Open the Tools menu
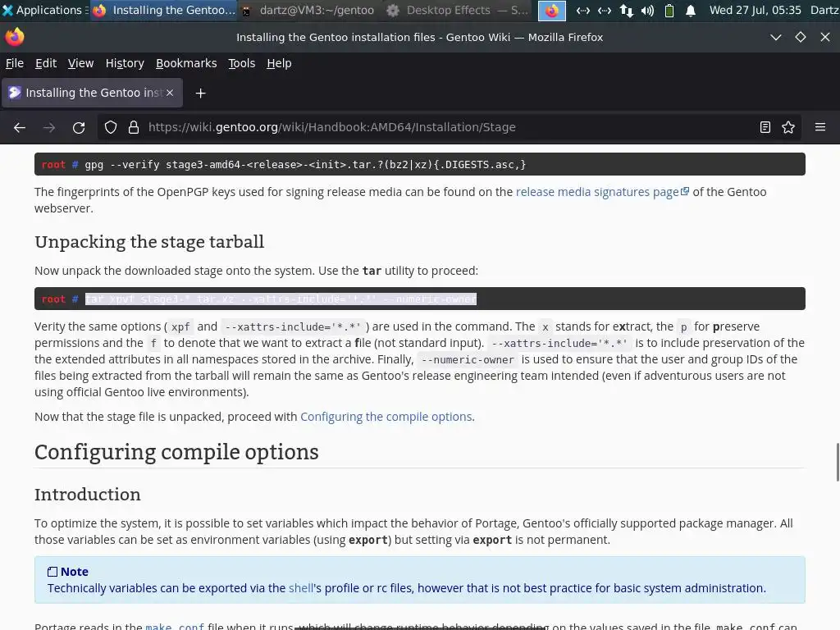Viewport: 840px width, 630px height. [242, 63]
